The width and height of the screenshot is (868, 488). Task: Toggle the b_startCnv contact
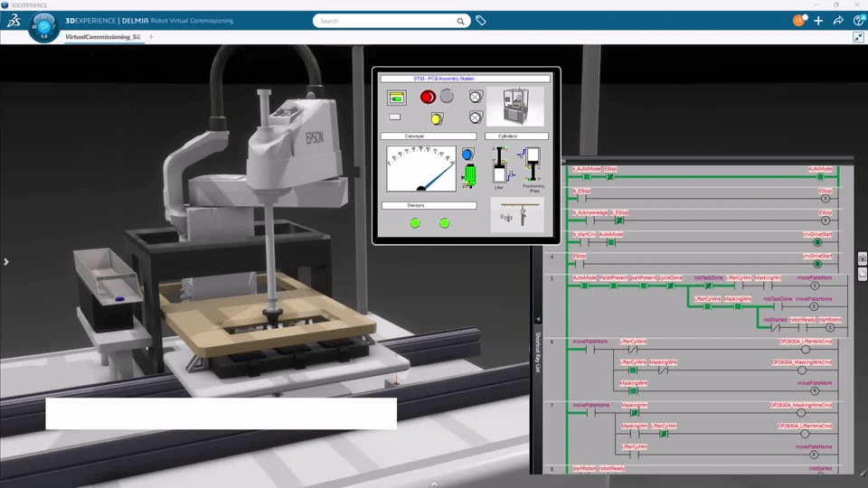tap(585, 242)
